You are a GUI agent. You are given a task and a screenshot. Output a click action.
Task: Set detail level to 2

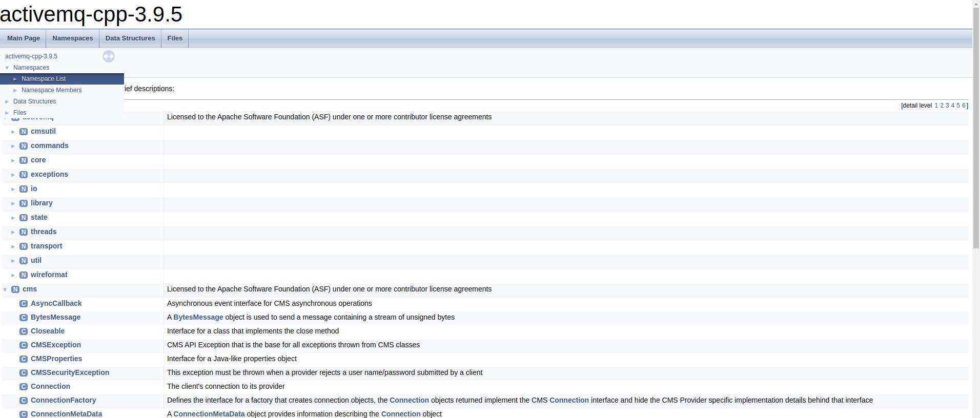tap(942, 106)
